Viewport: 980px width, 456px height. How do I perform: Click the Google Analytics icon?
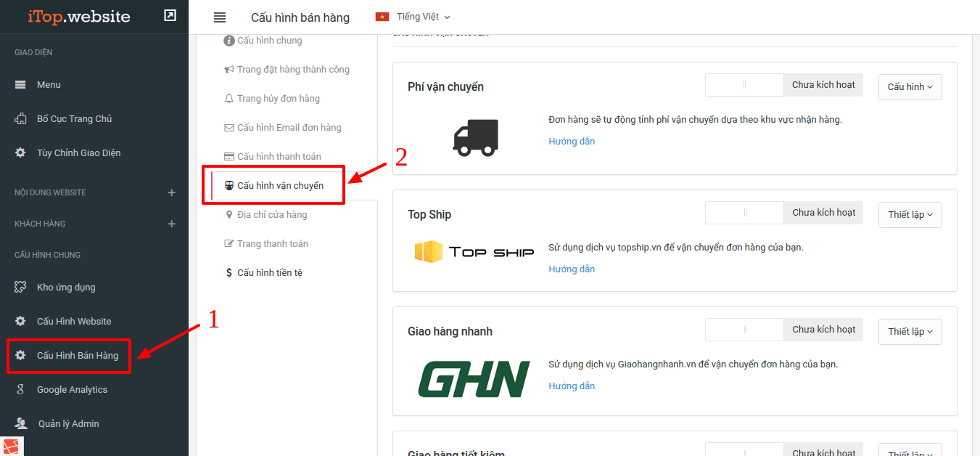[x=20, y=390]
